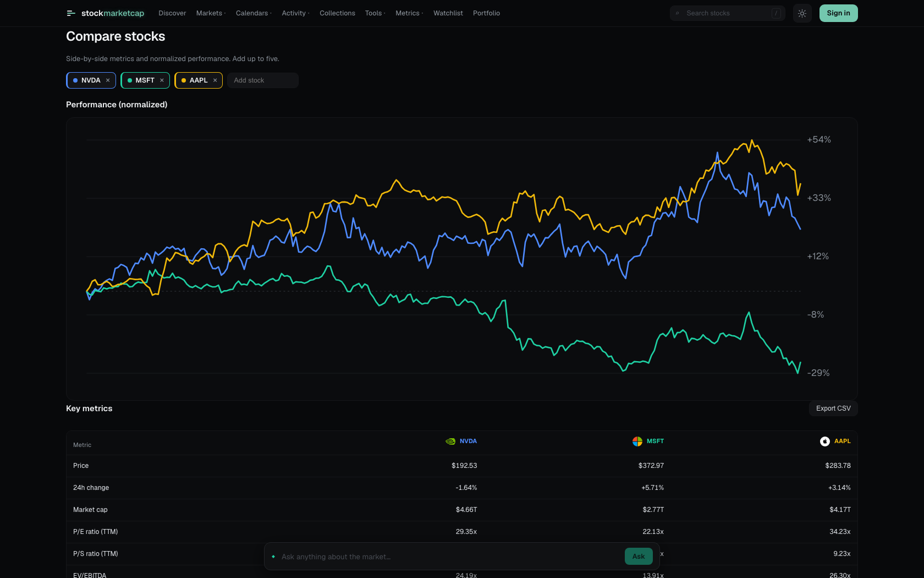Click the stockmarketcap logo icon
Image resolution: width=924 pixels, height=578 pixels.
point(71,13)
